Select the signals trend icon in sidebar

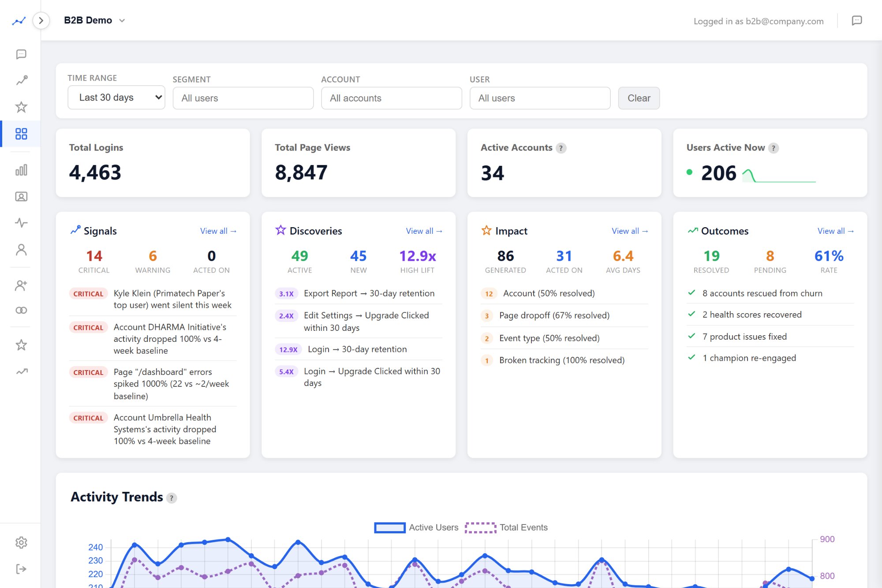click(21, 80)
